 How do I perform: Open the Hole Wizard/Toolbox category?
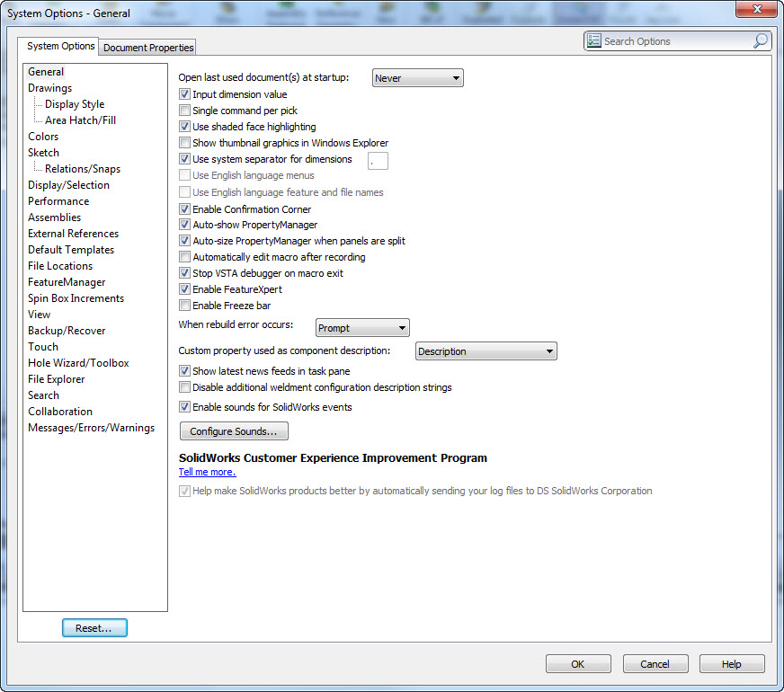click(x=78, y=363)
